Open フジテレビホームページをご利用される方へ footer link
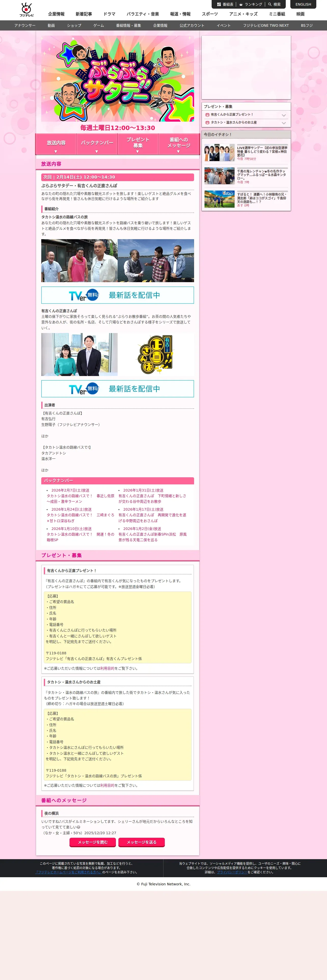This screenshot has width=327, height=980. [x=69, y=872]
